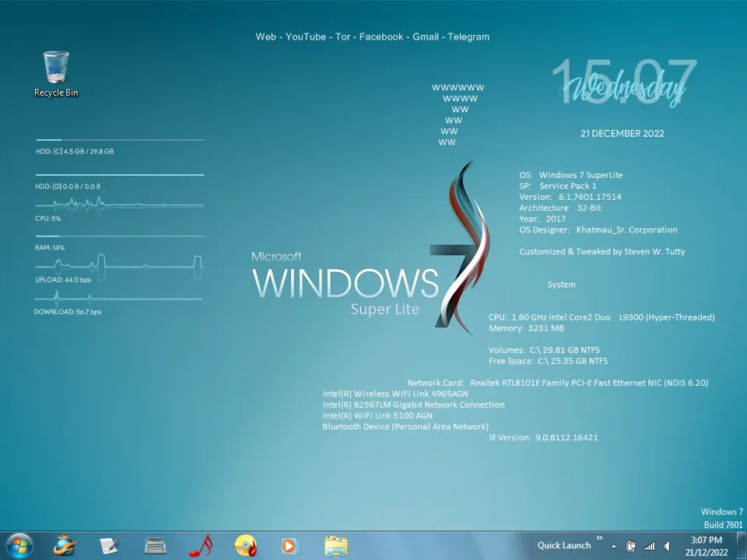The width and height of the screenshot is (747, 560).
Task: Click the Free Space: C:\ 25.35 GB line
Action: 549,362
